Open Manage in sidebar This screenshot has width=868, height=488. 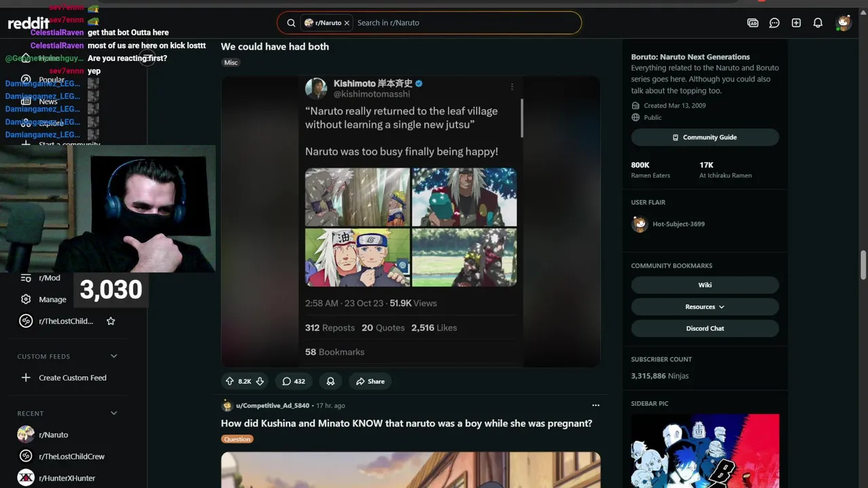click(52, 300)
